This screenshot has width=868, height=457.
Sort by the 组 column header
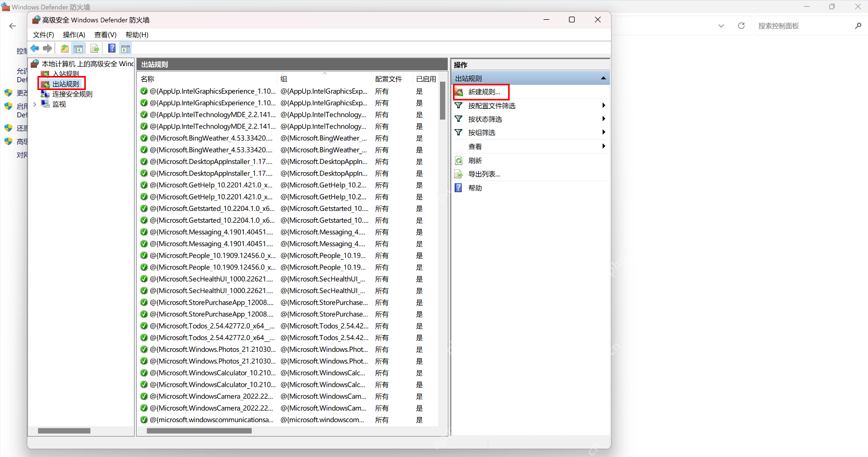324,79
